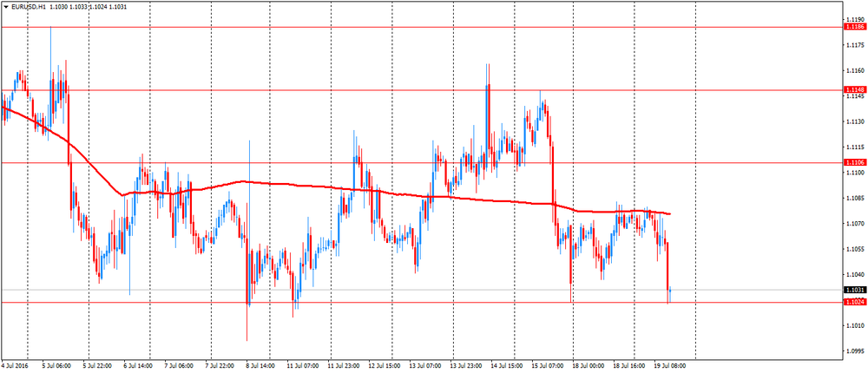Image resolution: width=868 pixels, height=373 pixels.
Task: Click the 14 Jul 15:00 time label
Action: pos(507,366)
